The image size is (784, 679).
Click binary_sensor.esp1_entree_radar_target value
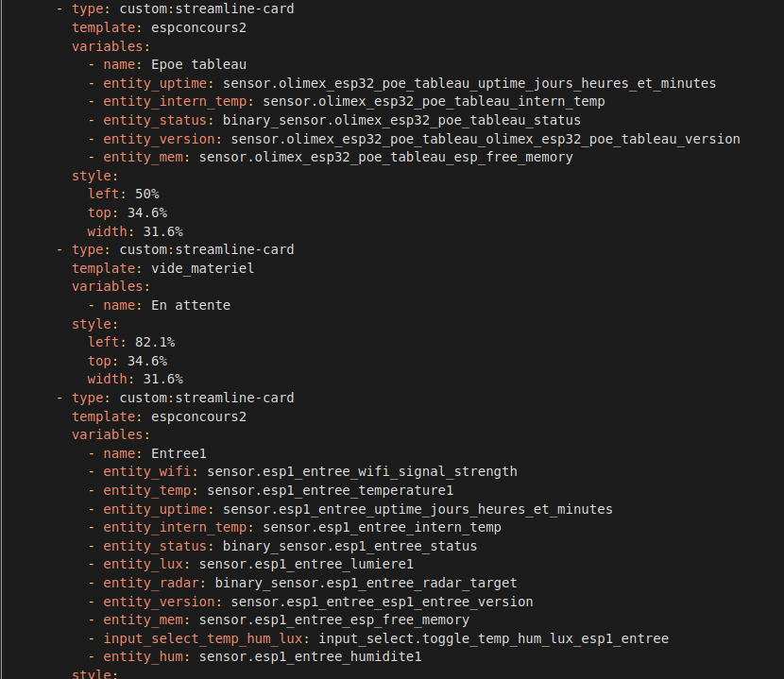click(x=366, y=583)
